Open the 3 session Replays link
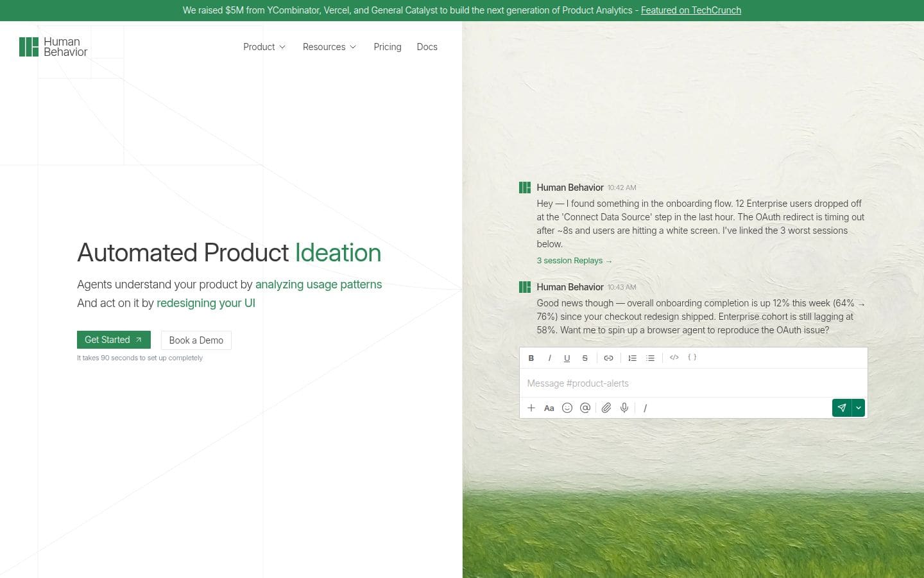The height and width of the screenshot is (578, 924). tap(574, 261)
